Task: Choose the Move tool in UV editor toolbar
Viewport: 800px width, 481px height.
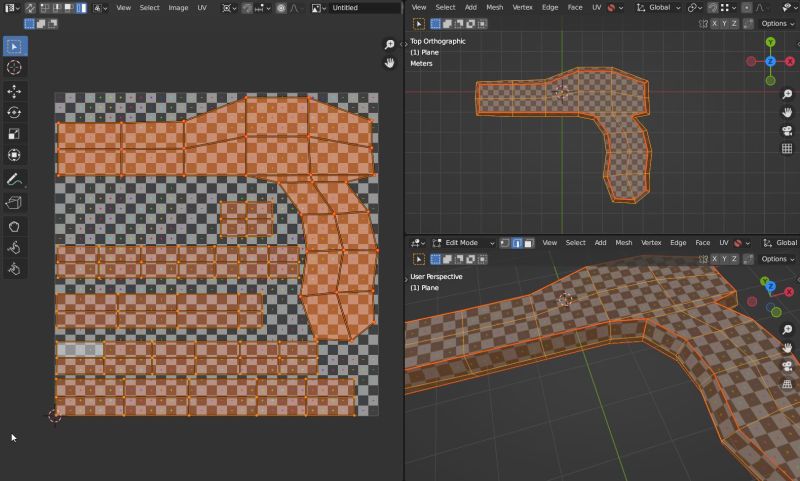Action: click(14, 91)
